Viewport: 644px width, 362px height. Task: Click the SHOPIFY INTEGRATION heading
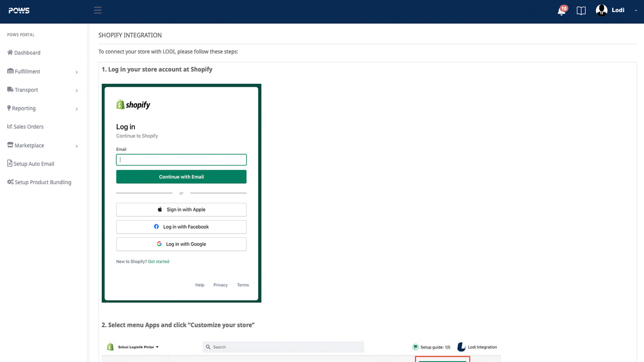pyautogui.click(x=130, y=35)
